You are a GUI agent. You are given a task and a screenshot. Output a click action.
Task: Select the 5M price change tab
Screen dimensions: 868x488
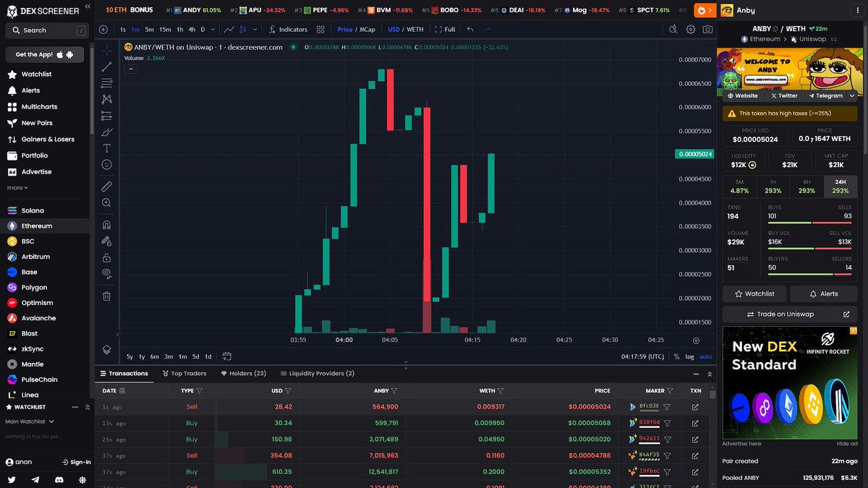[739, 187]
